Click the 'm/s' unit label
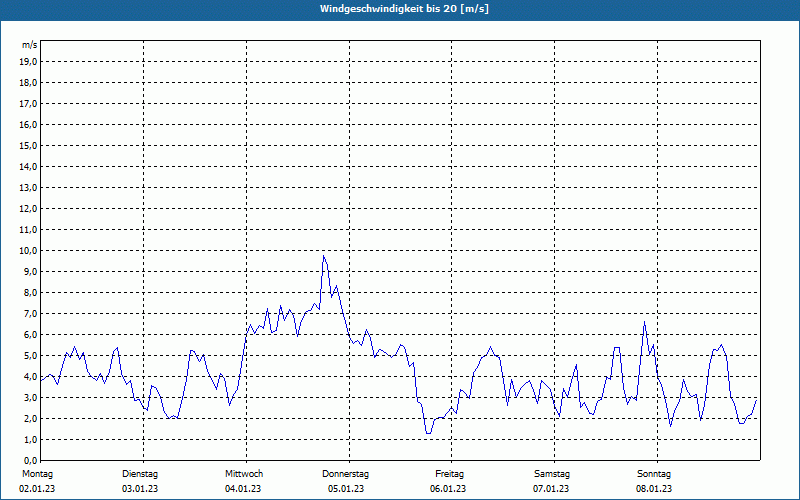Screen dimensions: 800x500 [29, 45]
